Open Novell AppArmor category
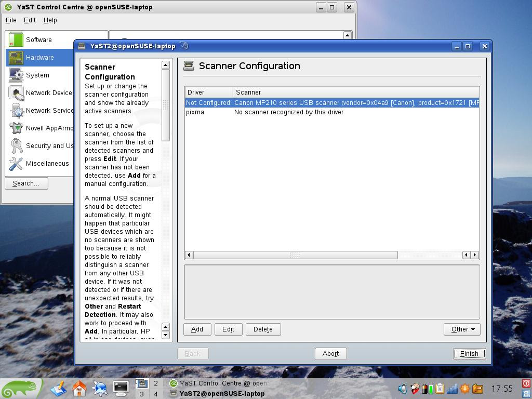 [x=39, y=128]
